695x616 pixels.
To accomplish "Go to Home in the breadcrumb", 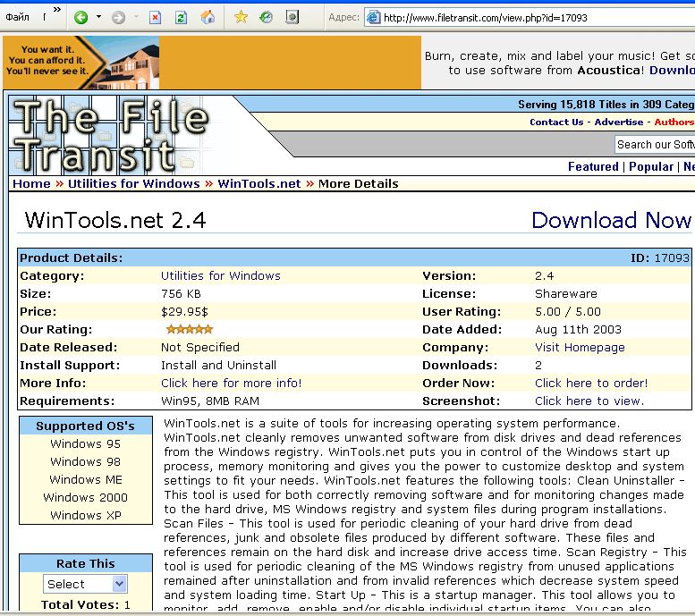I will (31, 183).
